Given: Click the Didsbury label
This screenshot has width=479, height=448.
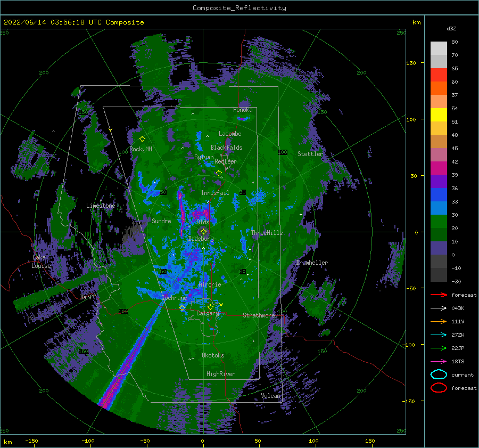Looking at the screenshot, I should coord(201,239).
